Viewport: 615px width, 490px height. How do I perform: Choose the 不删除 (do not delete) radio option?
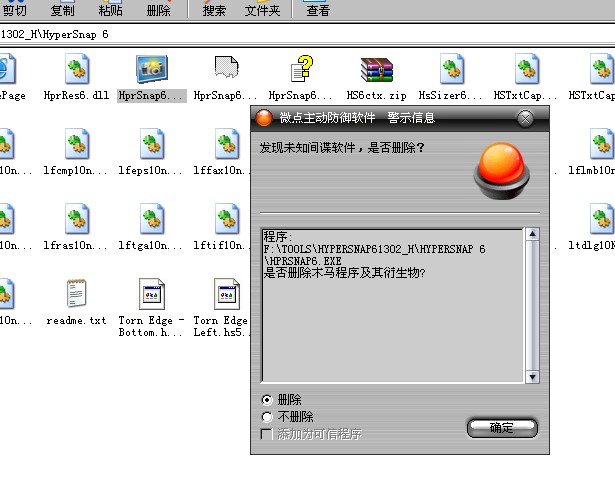point(267,417)
